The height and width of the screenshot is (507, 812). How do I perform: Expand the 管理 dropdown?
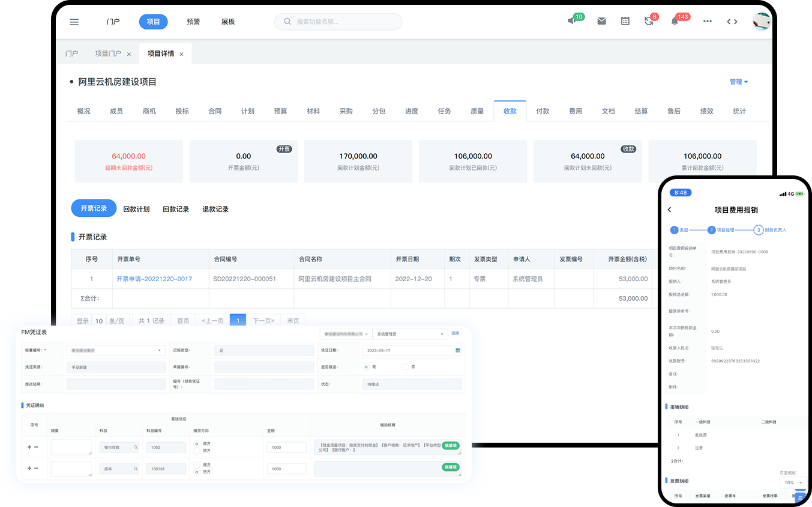pyautogui.click(x=738, y=82)
